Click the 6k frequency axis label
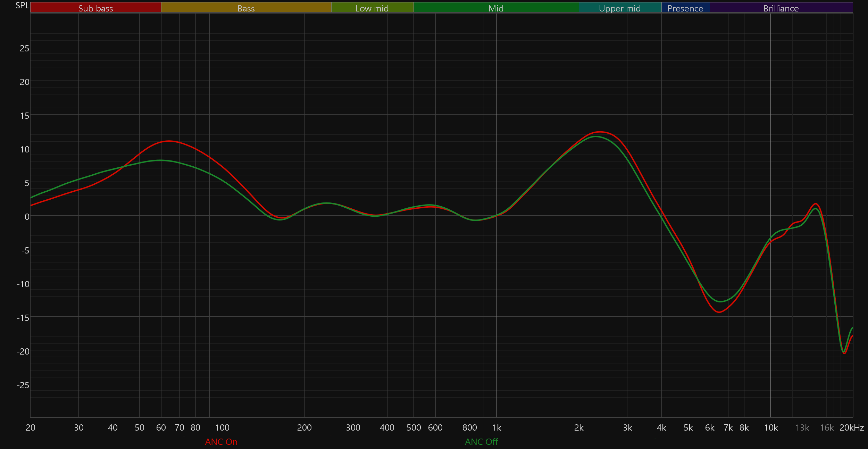Image resolution: width=868 pixels, height=449 pixels. pos(710,427)
